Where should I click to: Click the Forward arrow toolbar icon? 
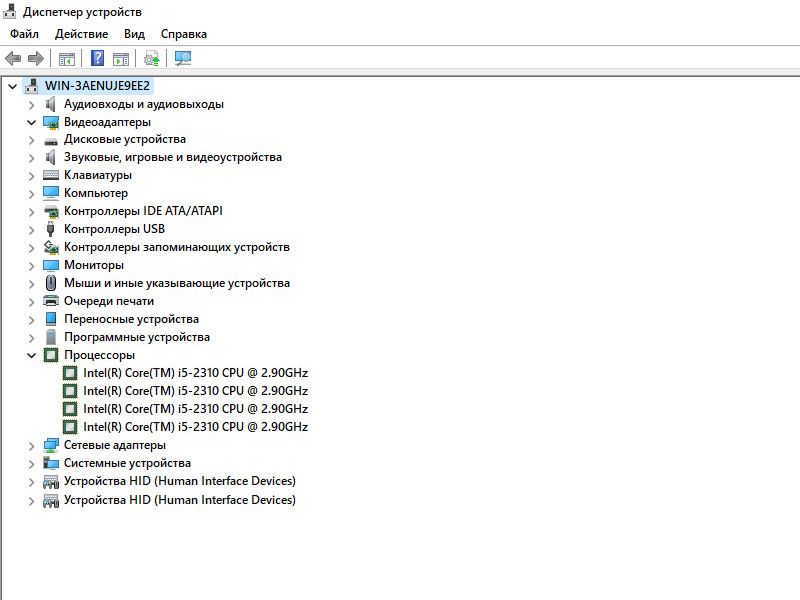click(36, 59)
